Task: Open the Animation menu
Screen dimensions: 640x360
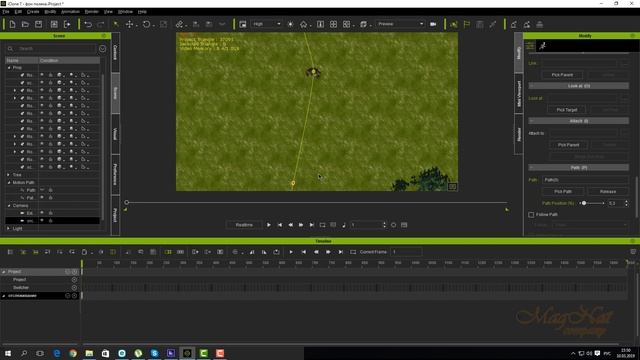Action: (x=70, y=12)
